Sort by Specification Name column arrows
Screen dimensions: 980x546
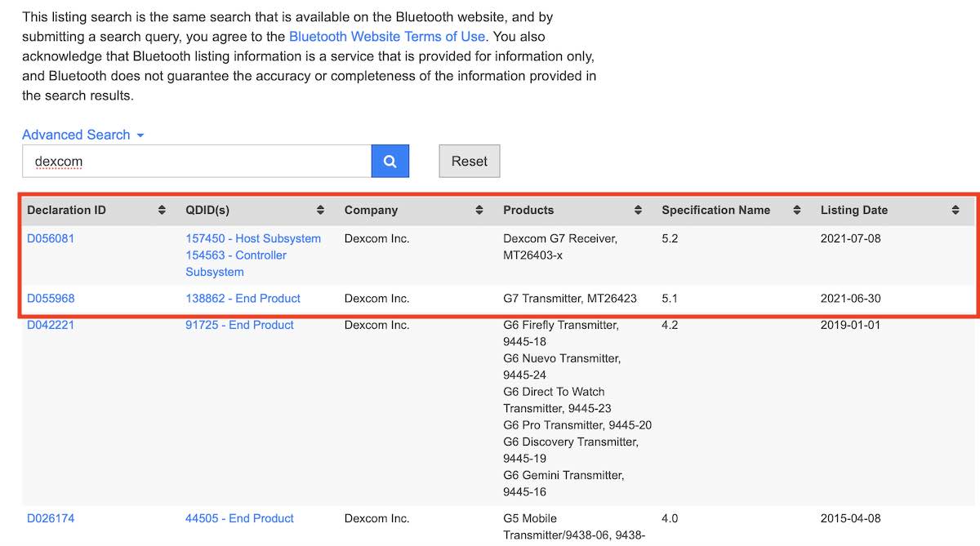796,211
